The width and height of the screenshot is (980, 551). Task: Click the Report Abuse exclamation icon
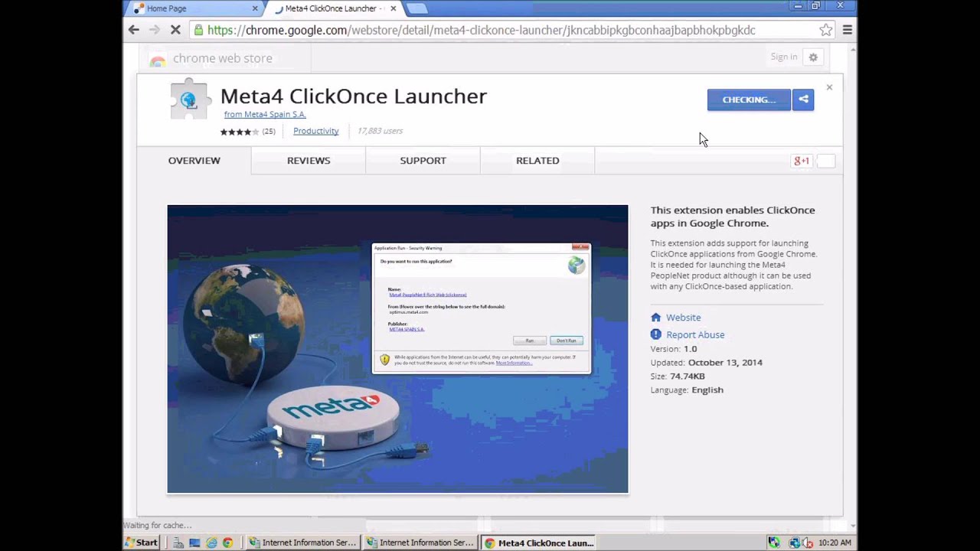pyautogui.click(x=656, y=334)
